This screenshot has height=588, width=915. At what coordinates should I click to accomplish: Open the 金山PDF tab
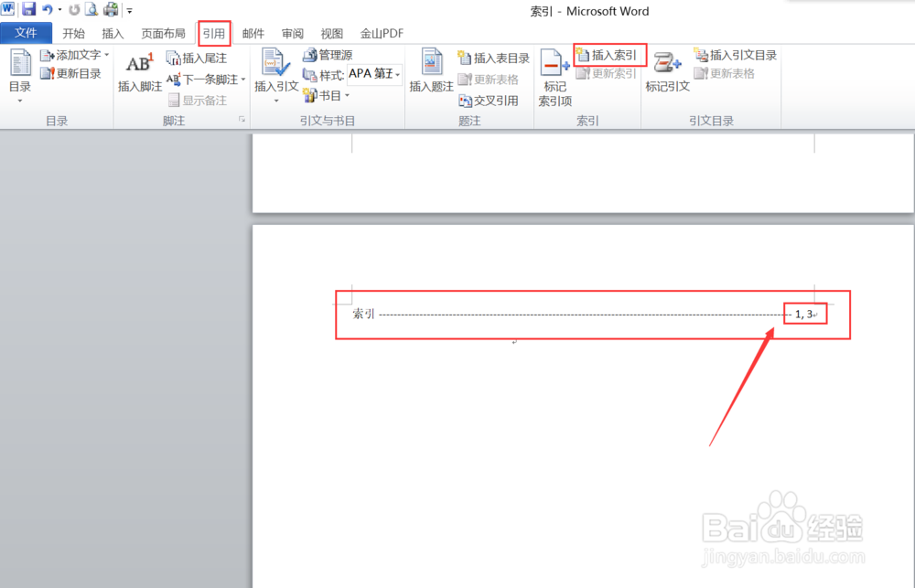point(382,34)
